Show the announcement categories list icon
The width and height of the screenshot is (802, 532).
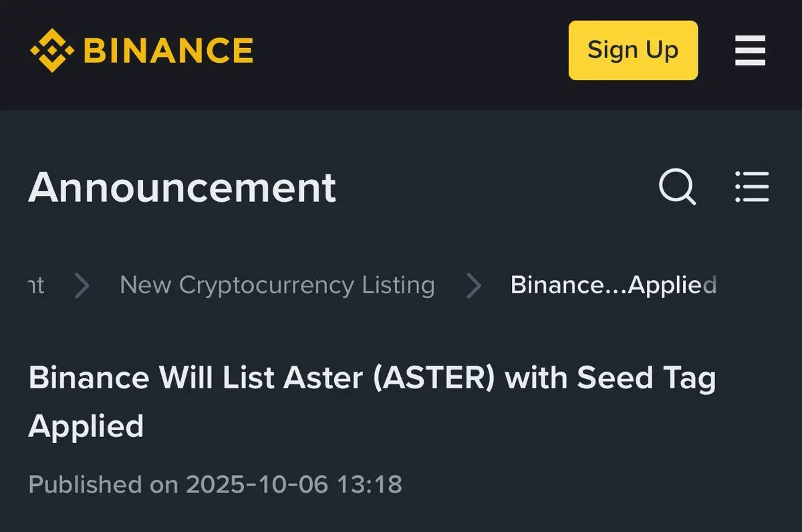[x=752, y=186]
